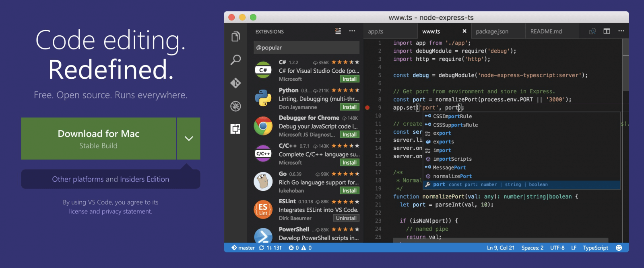Click the Go gopher extension icon
This screenshot has height=268, width=644.
click(x=263, y=182)
